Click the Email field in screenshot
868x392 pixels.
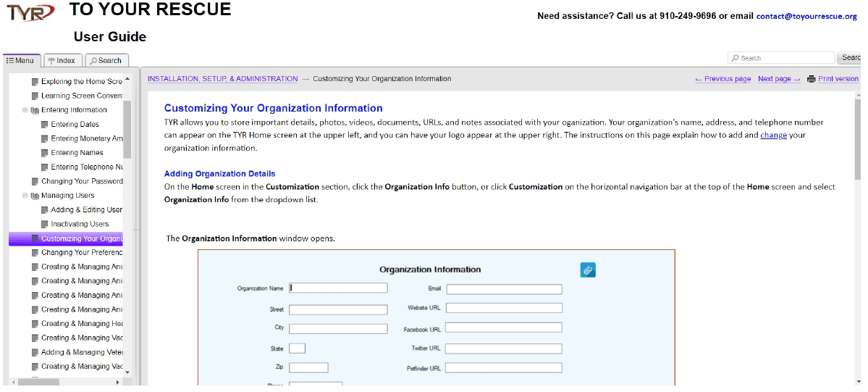[505, 289]
